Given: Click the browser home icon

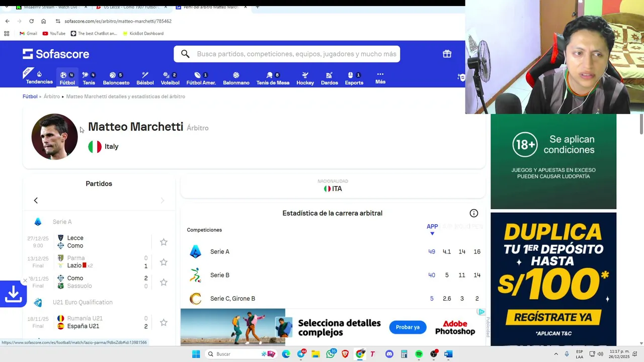Looking at the screenshot, I should coord(44,21).
